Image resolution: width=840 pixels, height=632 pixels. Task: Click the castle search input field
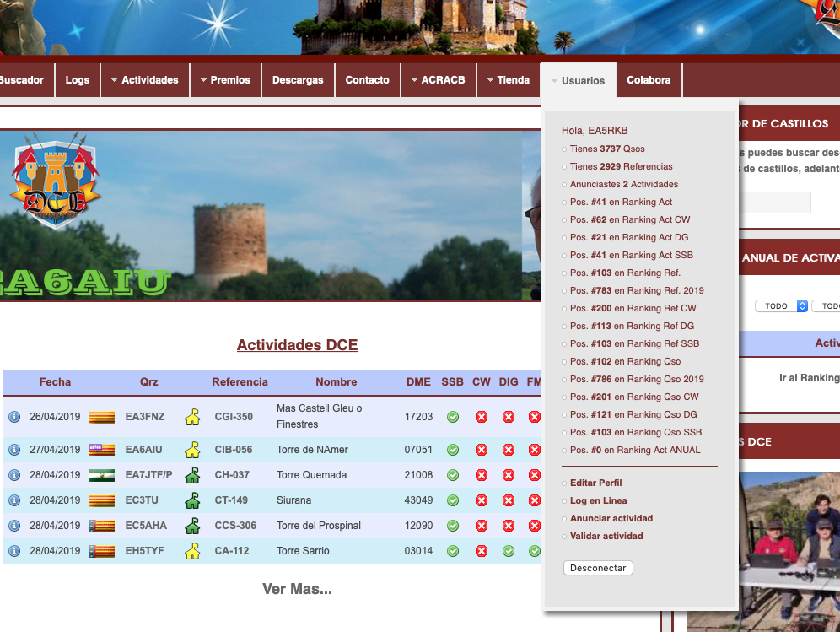coord(774,203)
